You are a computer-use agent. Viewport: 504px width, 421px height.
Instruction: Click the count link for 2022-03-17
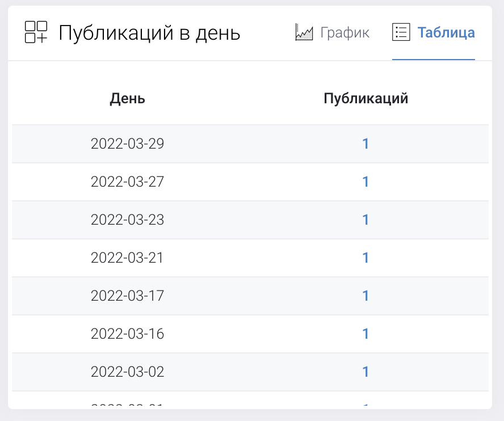(x=366, y=296)
